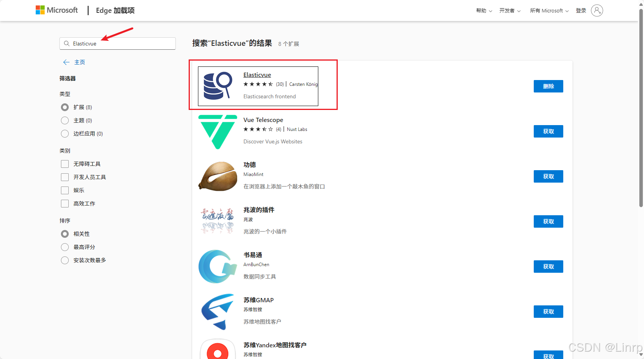Image resolution: width=644 pixels, height=359 pixels.
Task: Expand the 所有 Microsoft dropdown
Action: [x=549, y=11]
